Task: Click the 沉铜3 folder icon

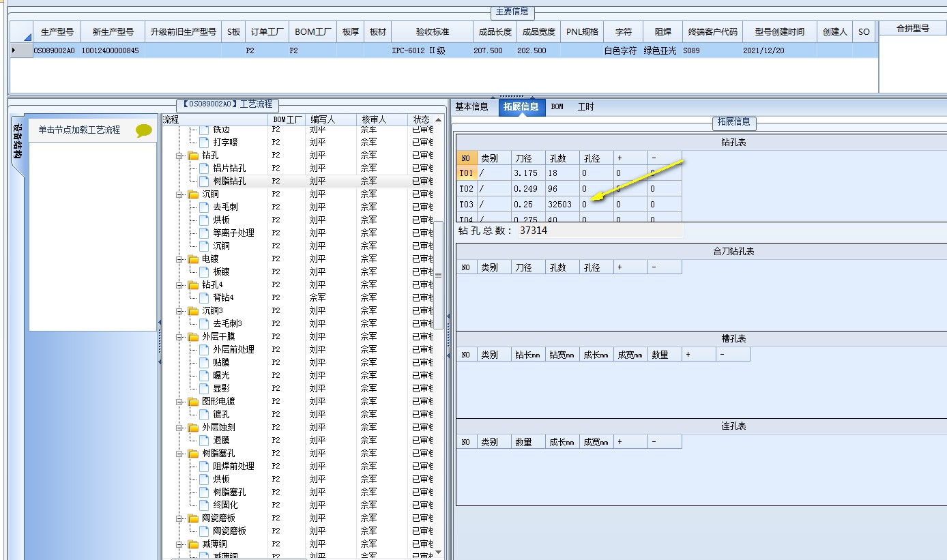Action: coord(193,311)
